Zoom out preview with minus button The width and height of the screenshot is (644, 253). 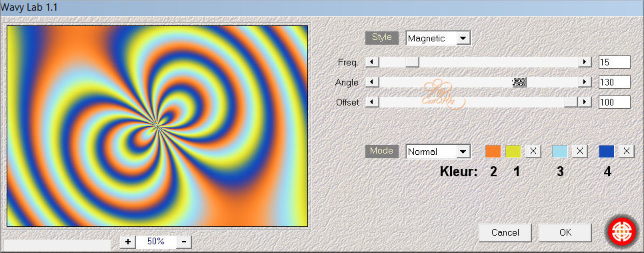click(184, 242)
